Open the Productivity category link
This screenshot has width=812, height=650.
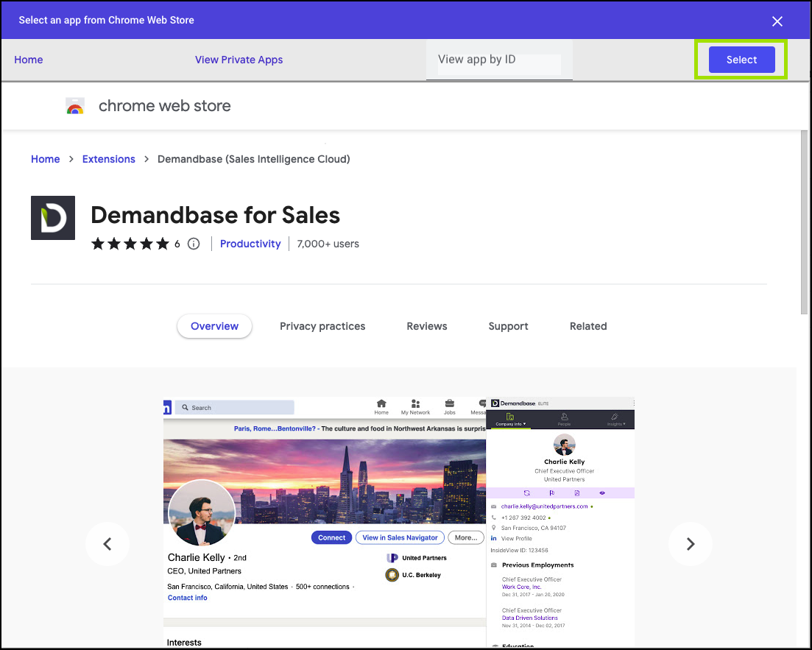(x=250, y=244)
